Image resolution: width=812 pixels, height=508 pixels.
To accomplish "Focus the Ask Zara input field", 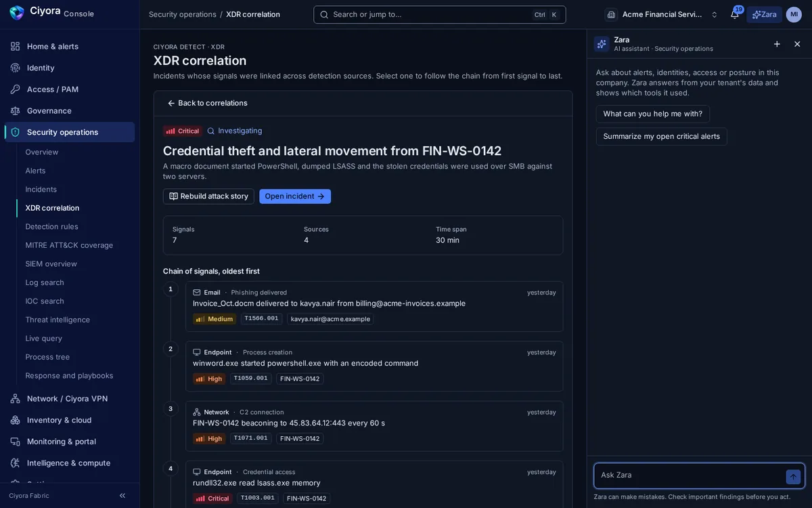I will coord(690,475).
